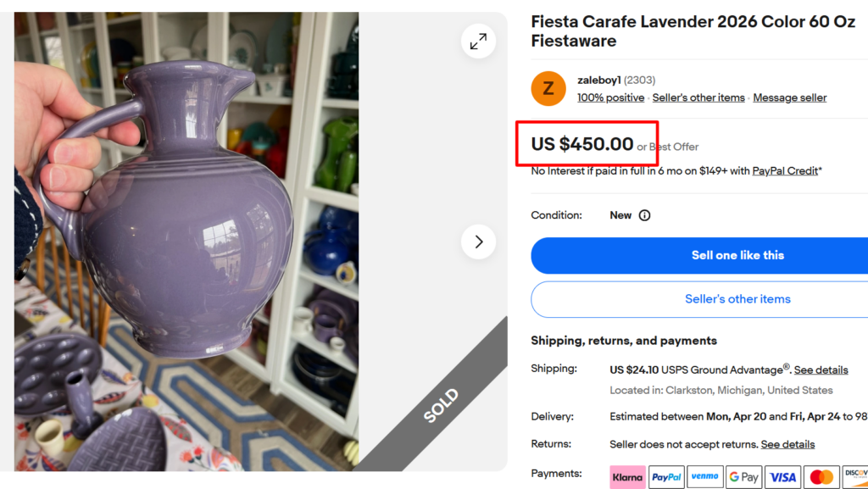
Task: Advance to next photo with right arrow
Action: pos(477,242)
